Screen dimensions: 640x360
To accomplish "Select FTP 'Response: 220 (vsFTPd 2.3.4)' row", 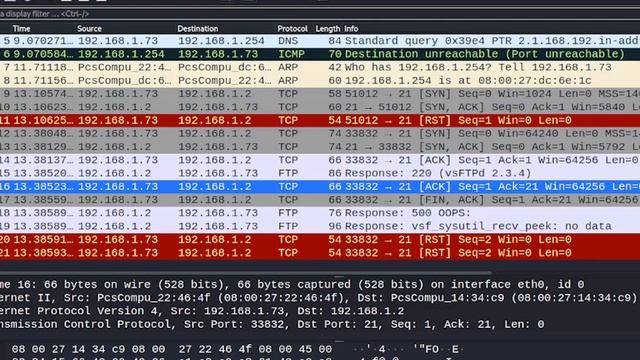I will (x=320, y=173).
